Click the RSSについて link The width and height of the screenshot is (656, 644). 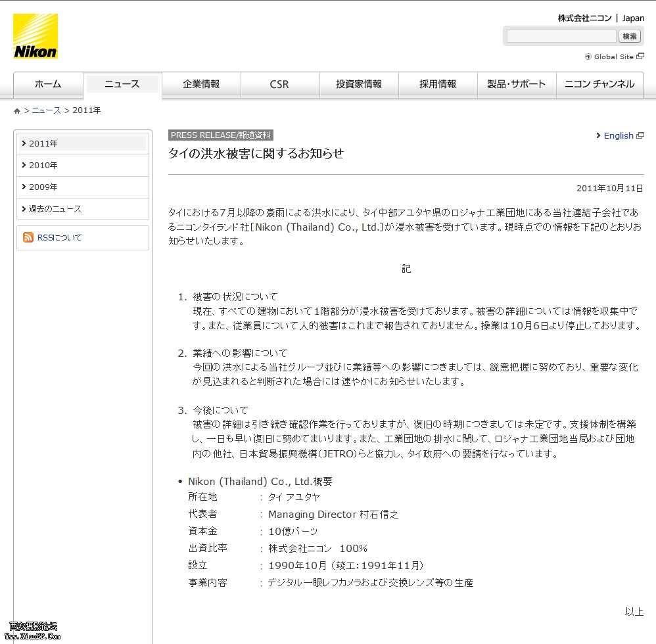[x=60, y=238]
